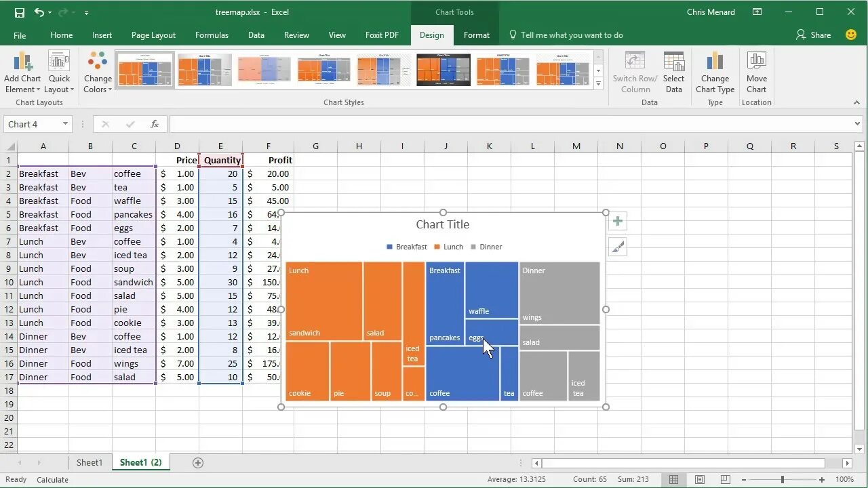Click zoom in plus button
Viewport: 868px width, 488px height.
point(822,479)
